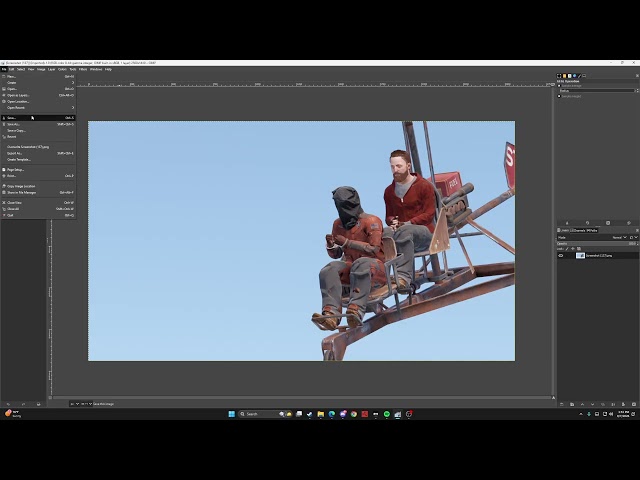
Task: Click the Radius value stepper arrows
Action: click(x=636, y=91)
